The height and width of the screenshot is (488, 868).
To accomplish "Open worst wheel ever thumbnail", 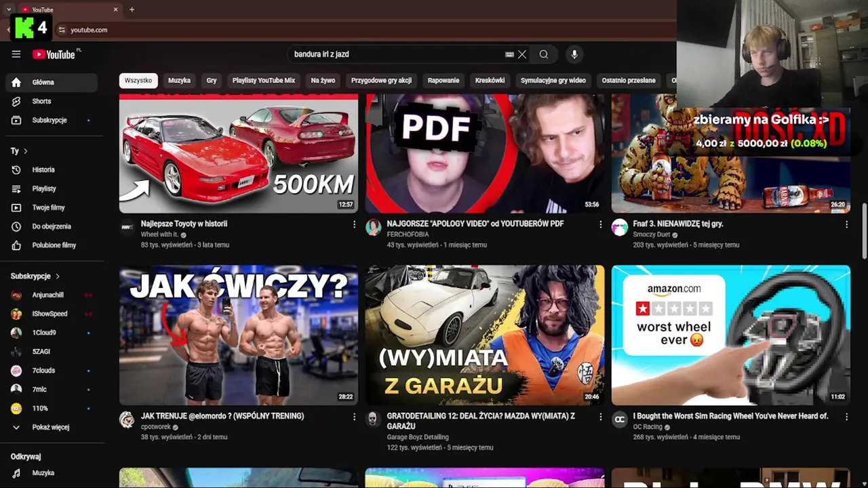I will click(x=731, y=335).
